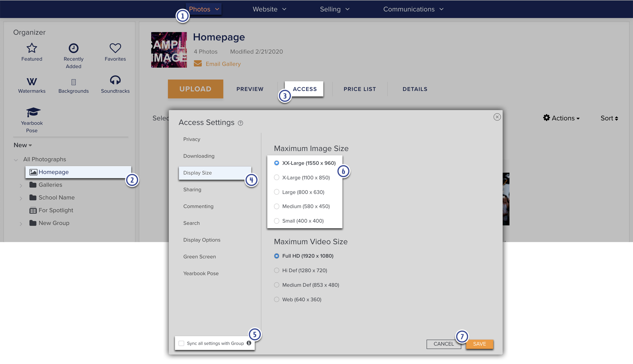Switch to the Search settings section
This screenshot has width=633, height=364.
[191, 223]
